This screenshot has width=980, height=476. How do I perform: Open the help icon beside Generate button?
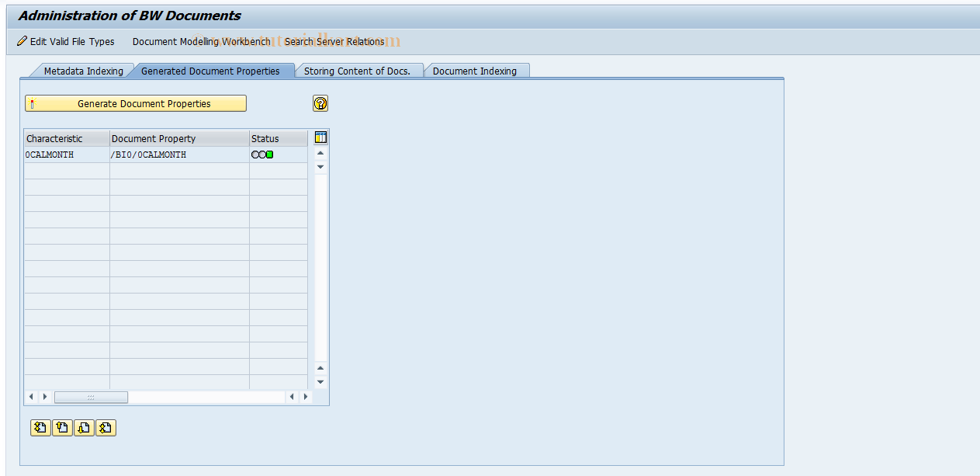(320, 103)
